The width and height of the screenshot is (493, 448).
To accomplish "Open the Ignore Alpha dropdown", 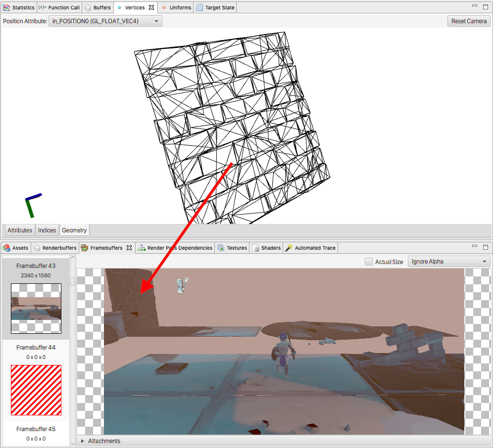I will (448, 262).
